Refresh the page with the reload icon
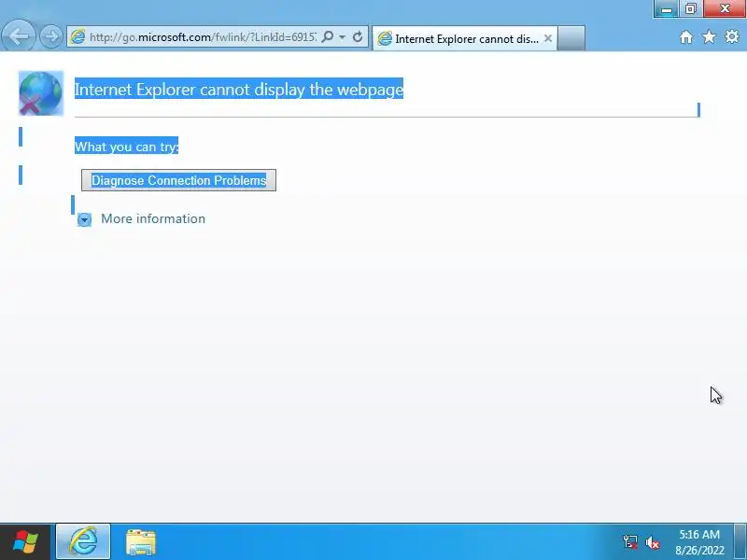The height and width of the screenshot is (560, 747). click(x=358, y=36)
